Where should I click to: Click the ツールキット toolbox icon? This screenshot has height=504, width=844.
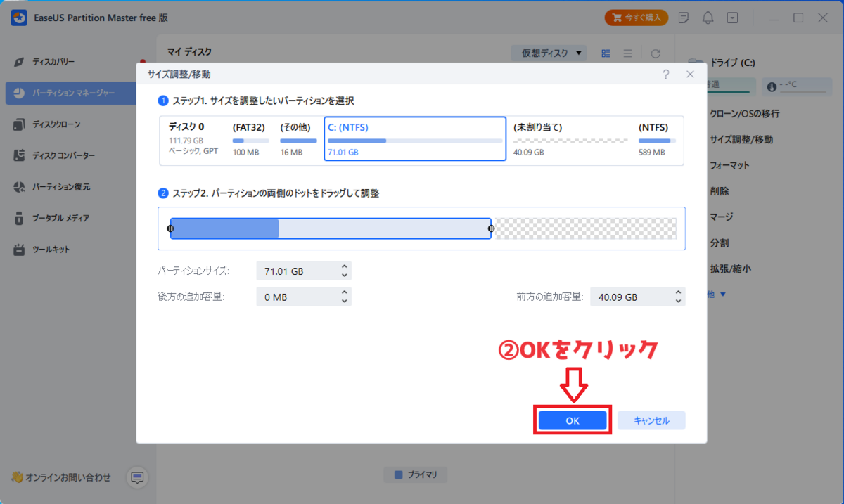point(19,250)
